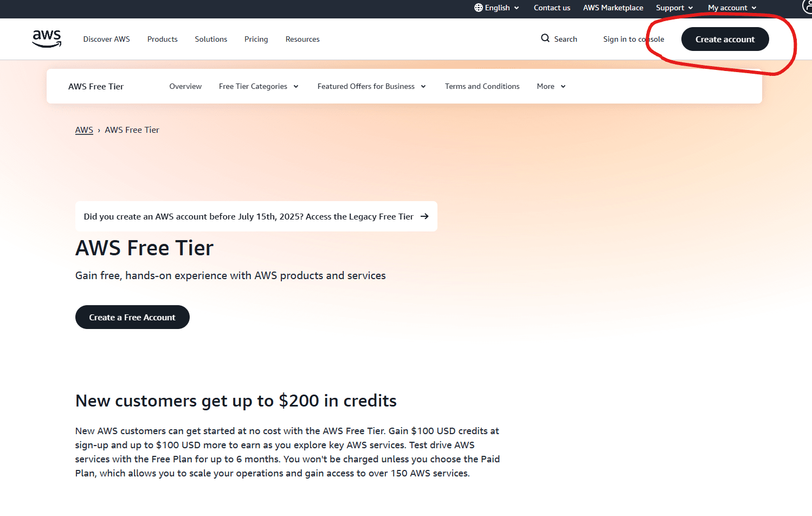This screenshot has width=812, height=516.
Task: Open the AWS Marketplace link
Action: tap(613, 8)
